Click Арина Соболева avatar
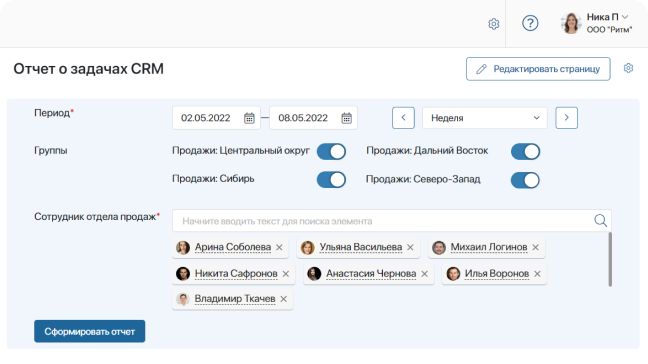The width and height of the screenshot is (648, 364). tap(183, 247)
